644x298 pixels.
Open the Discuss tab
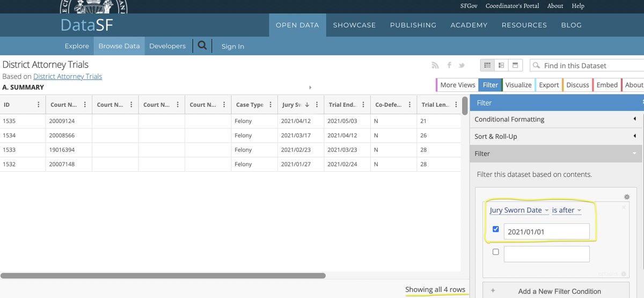coord(577,85)
